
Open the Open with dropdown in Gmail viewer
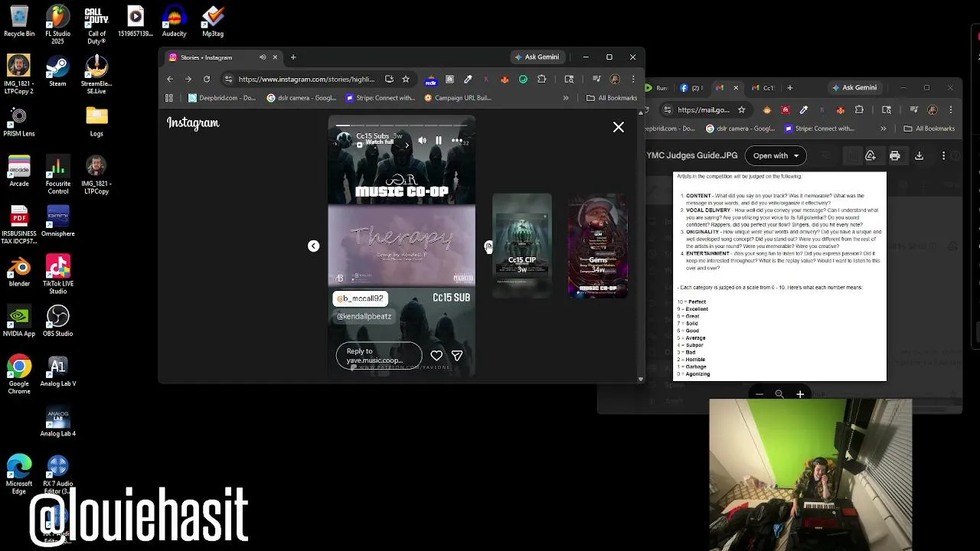776,155
